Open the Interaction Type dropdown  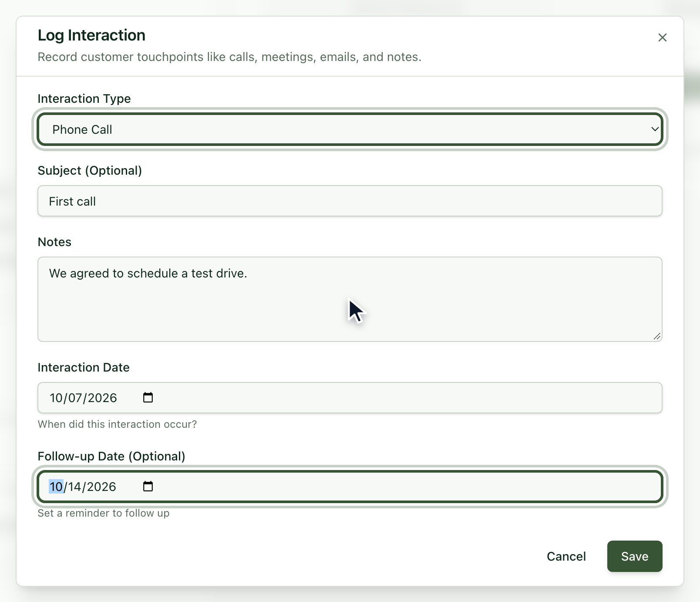pyautogui.click(x=350, y=129)
